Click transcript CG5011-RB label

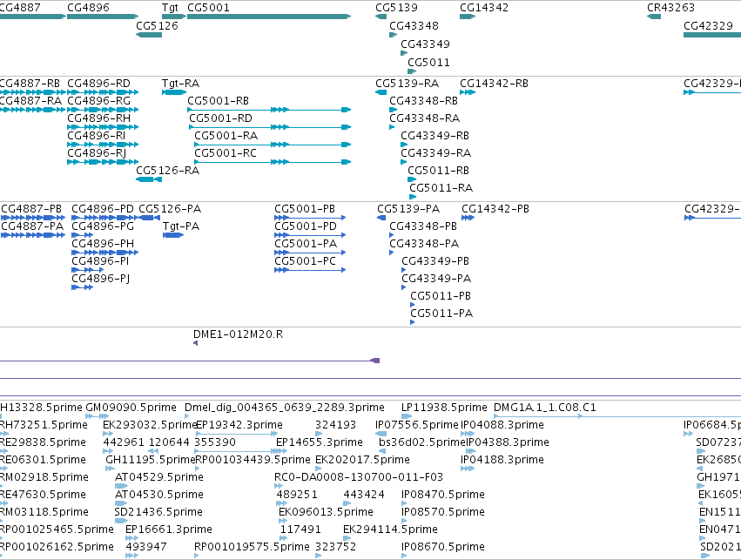tap(439, 171)
